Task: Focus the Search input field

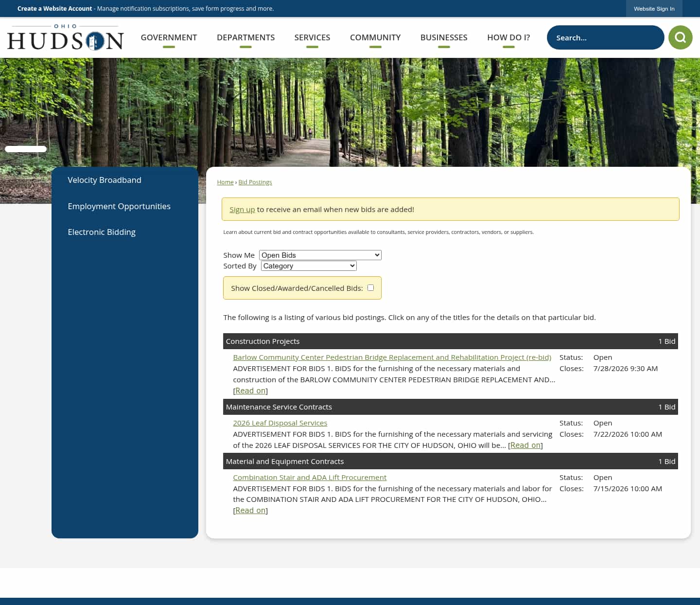Action: click(605, 37)
